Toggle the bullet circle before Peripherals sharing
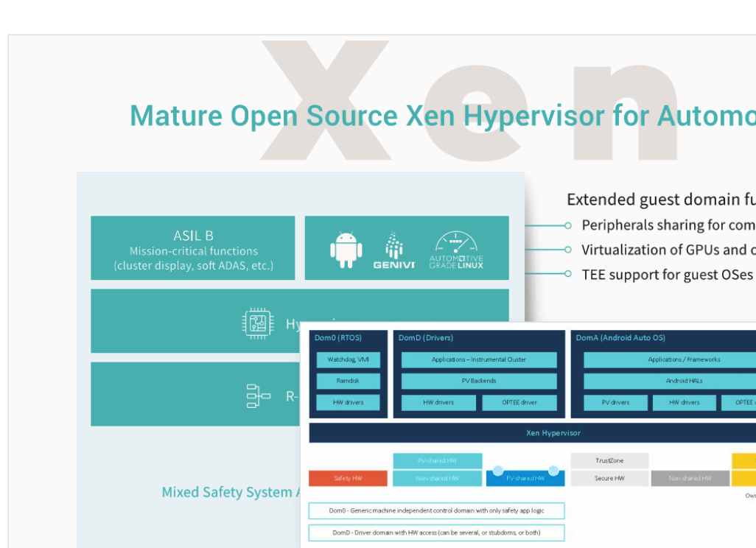The width and height of the screenshot is (756, 548). click(x=567, y=225)
